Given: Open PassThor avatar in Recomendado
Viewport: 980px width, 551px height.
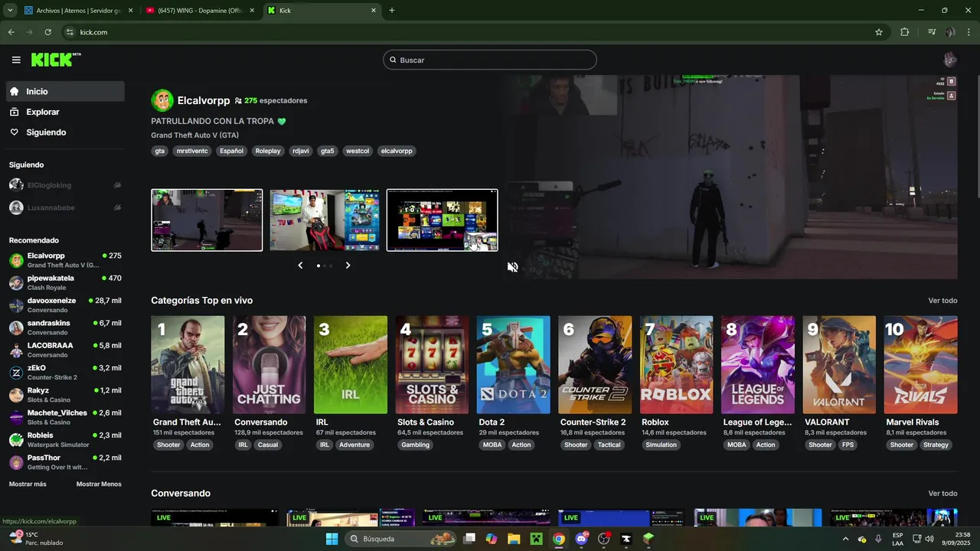Looking at the screenshot, I should [16, 462].
